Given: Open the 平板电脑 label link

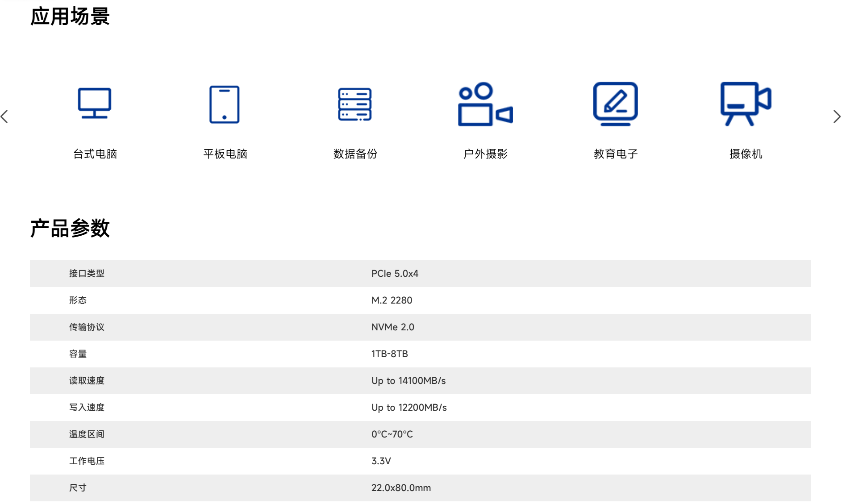Looking at the screenshot, I should click(x=225, y=154).
